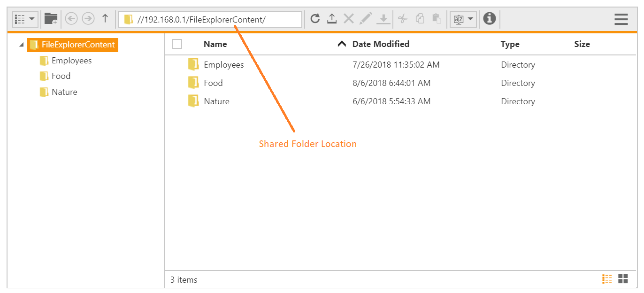Viewport: 644px width, 293px height.
Task: Open the sorting options dropdown
Action: click(x=463, y=19)
